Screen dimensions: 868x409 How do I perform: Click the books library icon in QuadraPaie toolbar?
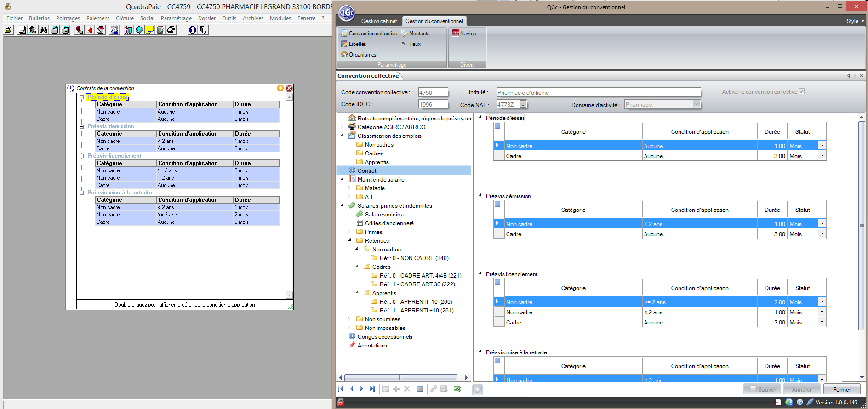click(x=129, y=30)
